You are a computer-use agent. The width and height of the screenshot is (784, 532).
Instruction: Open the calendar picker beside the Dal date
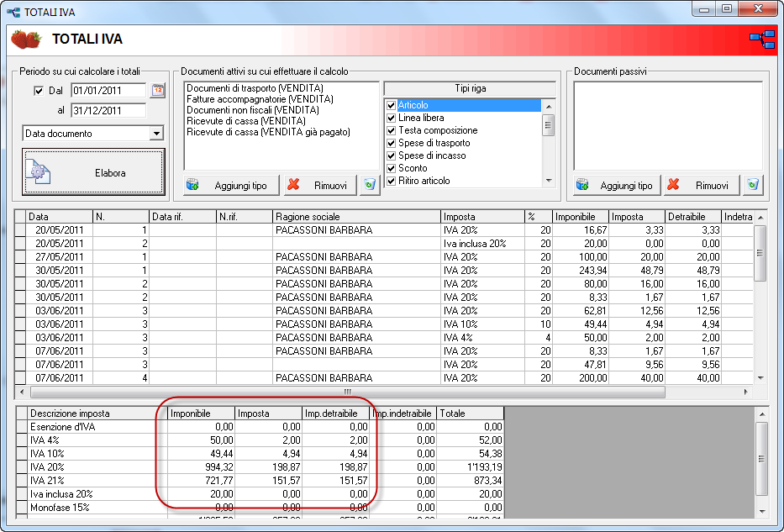[158, 91]
